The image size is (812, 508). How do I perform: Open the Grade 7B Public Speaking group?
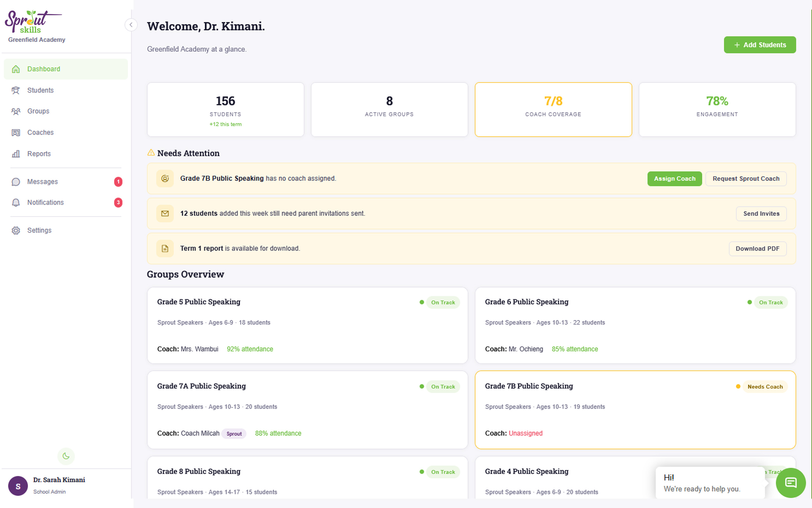635,410
